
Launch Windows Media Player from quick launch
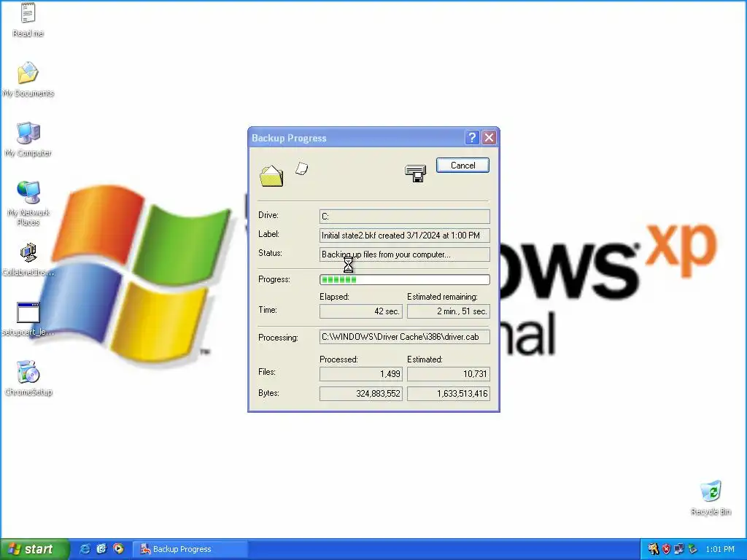click(x=118, y=549)
